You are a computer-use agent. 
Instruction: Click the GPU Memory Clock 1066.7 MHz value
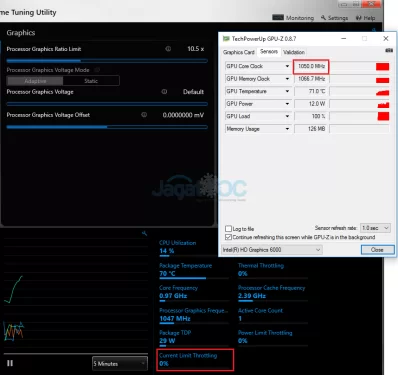(311, 79)
